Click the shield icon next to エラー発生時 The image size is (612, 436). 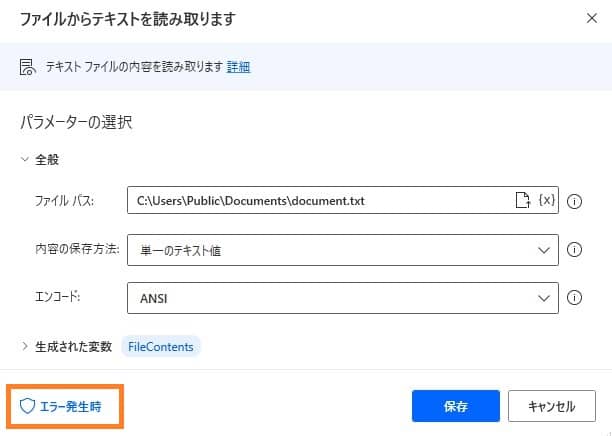pos(28,407)
